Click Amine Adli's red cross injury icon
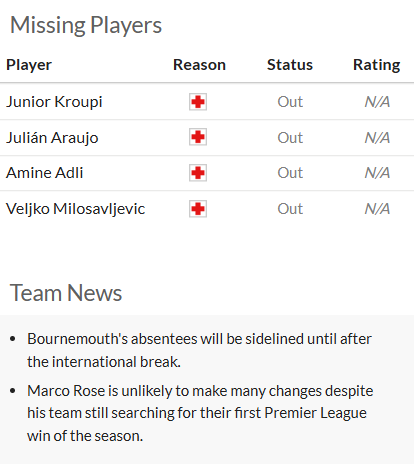The image size is (414, 464). pos(198,173)
